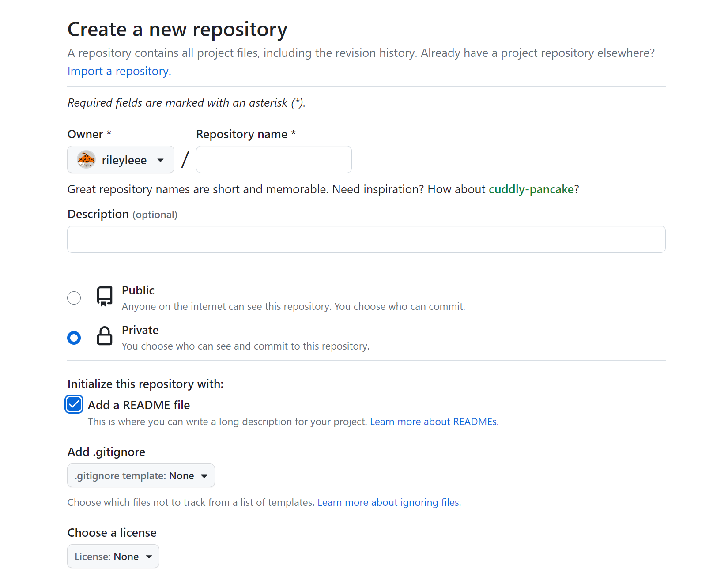
Task: Click the Private repository lock icon
Action: click(x=105, y=336)
